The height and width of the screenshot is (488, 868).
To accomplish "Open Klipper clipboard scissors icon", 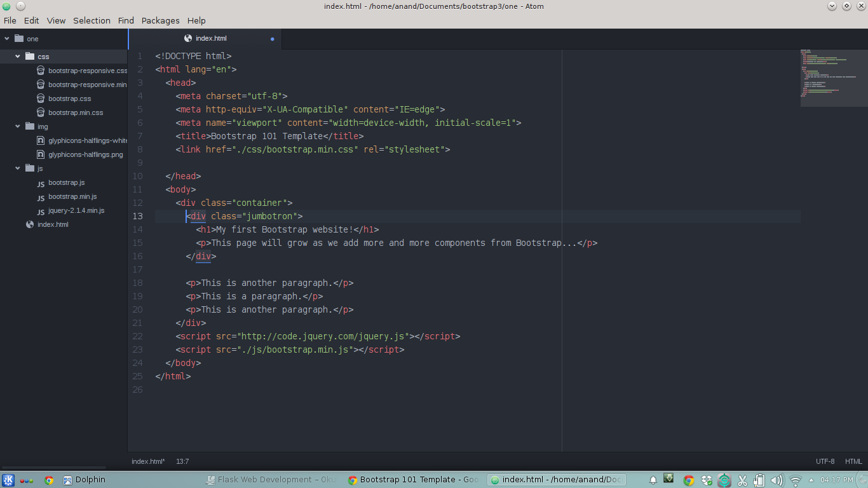I will [742, 480].
